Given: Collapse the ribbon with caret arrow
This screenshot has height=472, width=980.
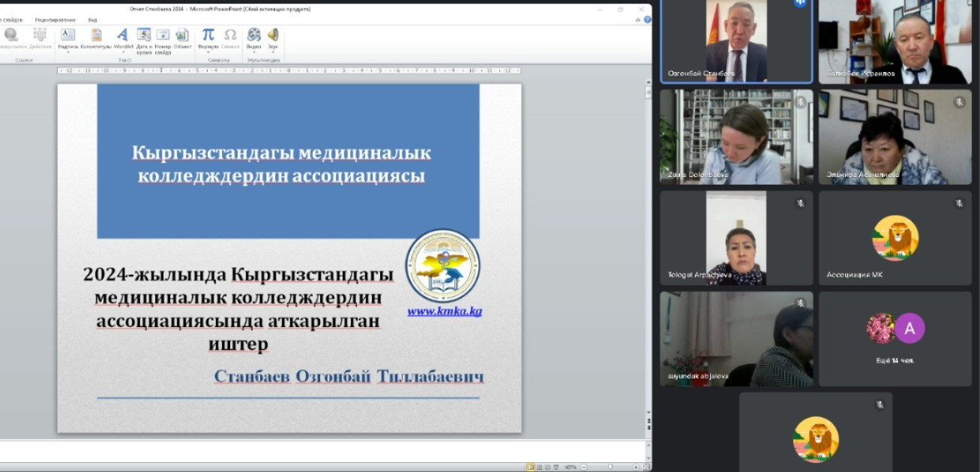Looking at the screenshot, I should point(638,20).
